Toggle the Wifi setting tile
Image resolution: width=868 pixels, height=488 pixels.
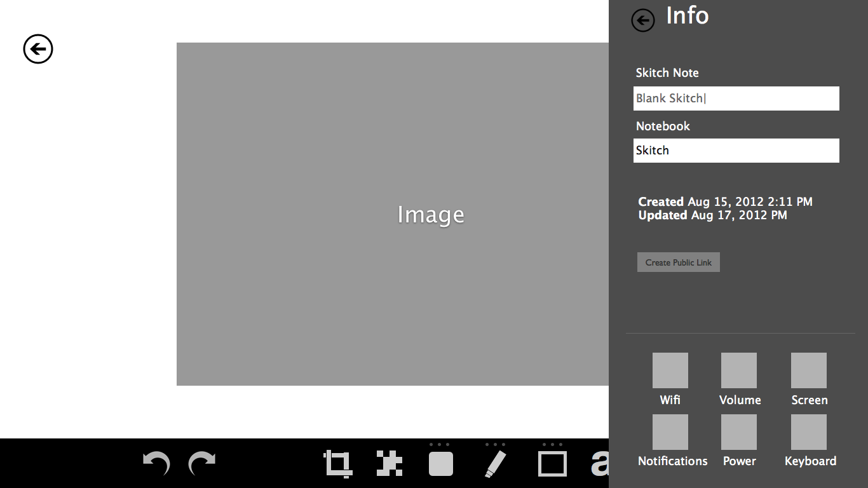670,370
